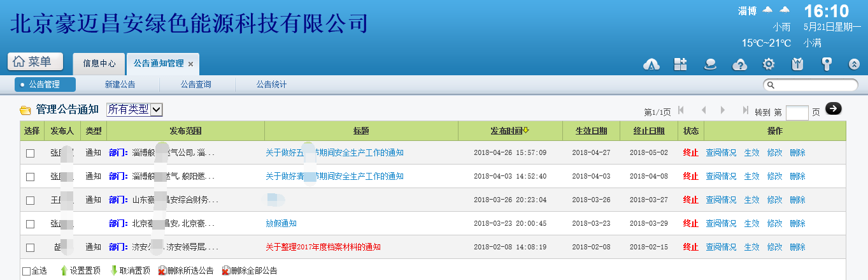Open the grid-plus add module icon
868x280 pixels.
pos(681,64)
